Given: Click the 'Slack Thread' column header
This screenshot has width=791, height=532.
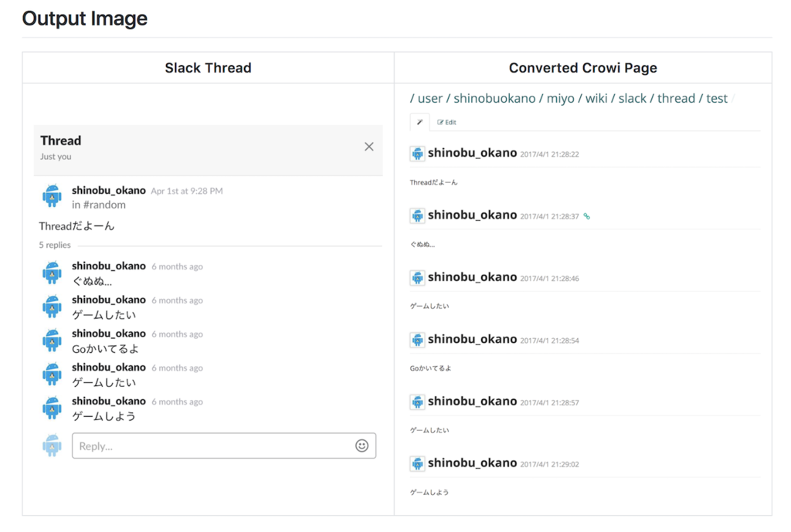Looking at the screenshot, I should 208,68.
